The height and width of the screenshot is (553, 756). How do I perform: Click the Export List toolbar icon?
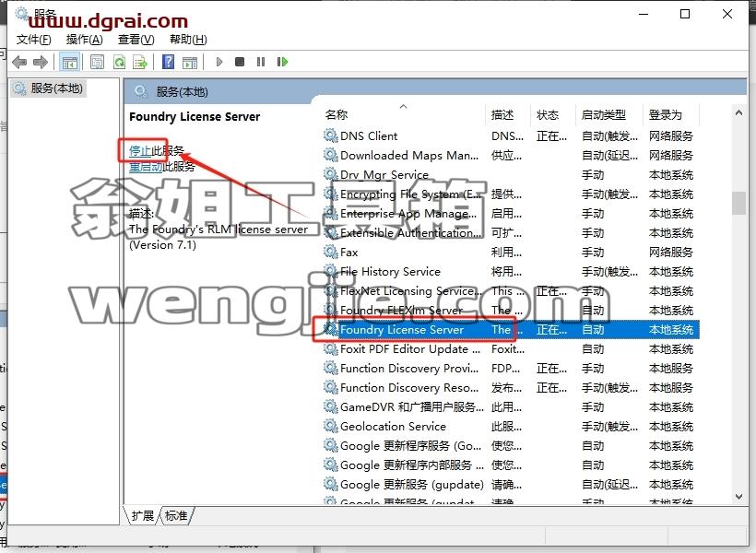coord(140,62)
